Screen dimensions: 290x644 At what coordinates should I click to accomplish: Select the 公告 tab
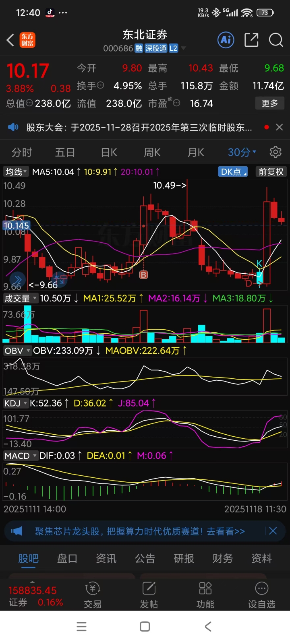click(x=145, y=558)
